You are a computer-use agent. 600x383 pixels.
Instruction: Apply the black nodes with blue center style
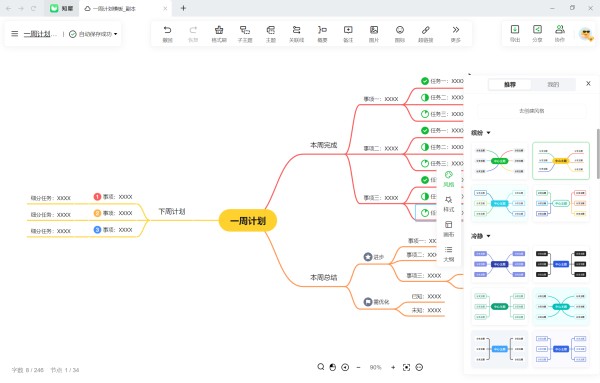tap(561, 264)
